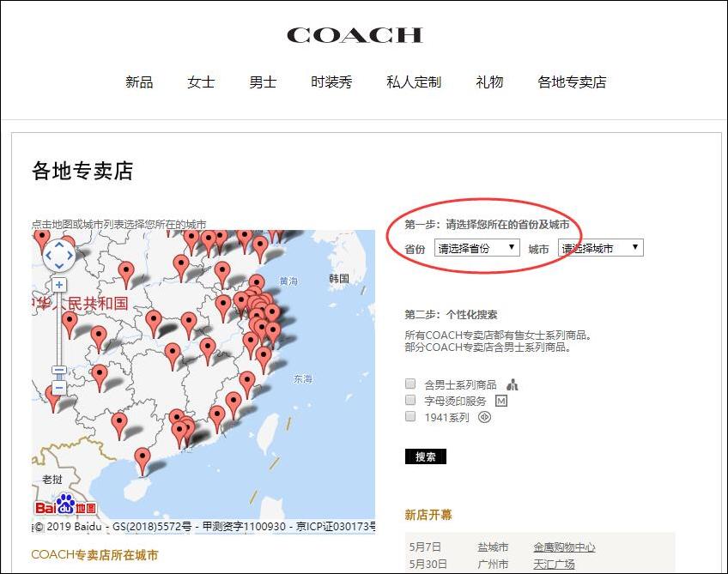Click the 韩国 label on the map
This screenshot has height=574, width=728.
pyautogui.click(x=339, y=278)
